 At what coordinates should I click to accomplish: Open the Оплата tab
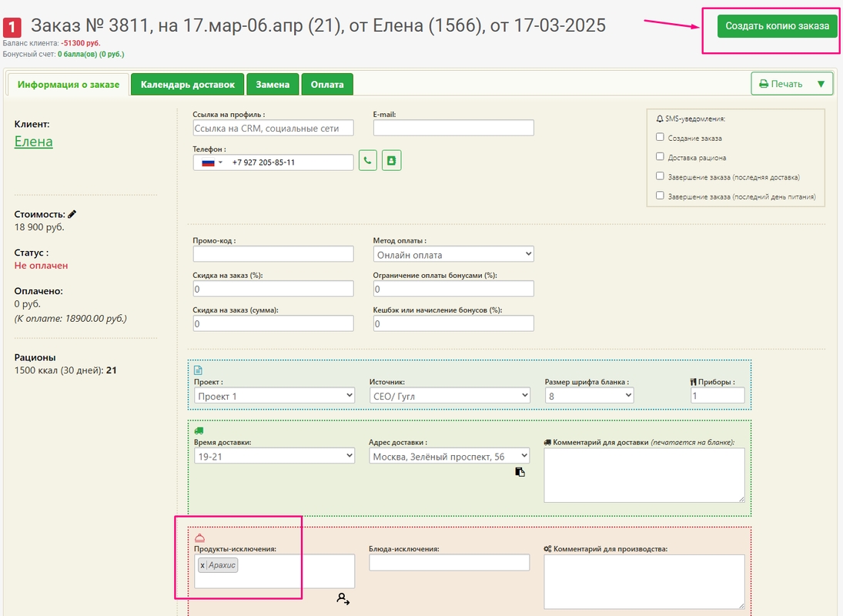[x=327, y=84]
